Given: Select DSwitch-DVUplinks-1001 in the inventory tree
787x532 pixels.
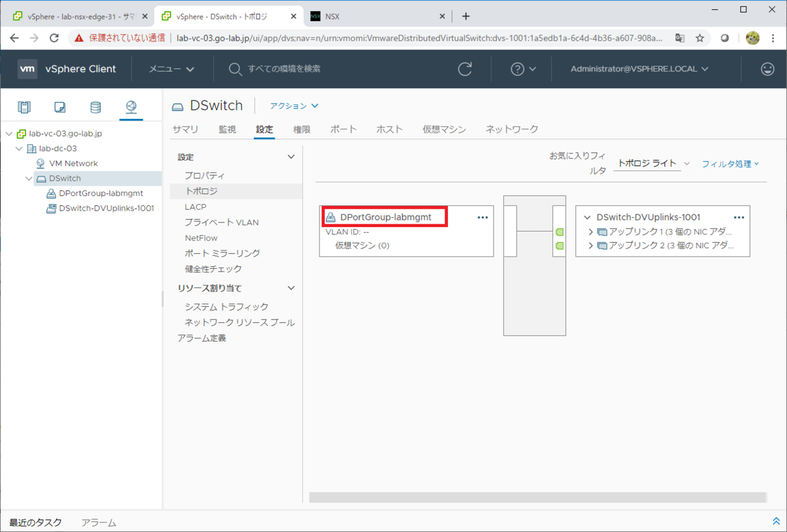Looking at the screenshot, I should pos(106,209).
